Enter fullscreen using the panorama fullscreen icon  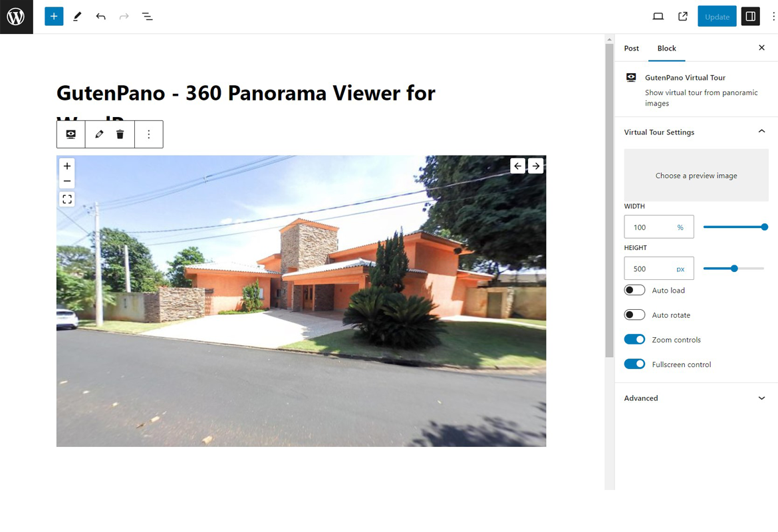tap(66, 198)
